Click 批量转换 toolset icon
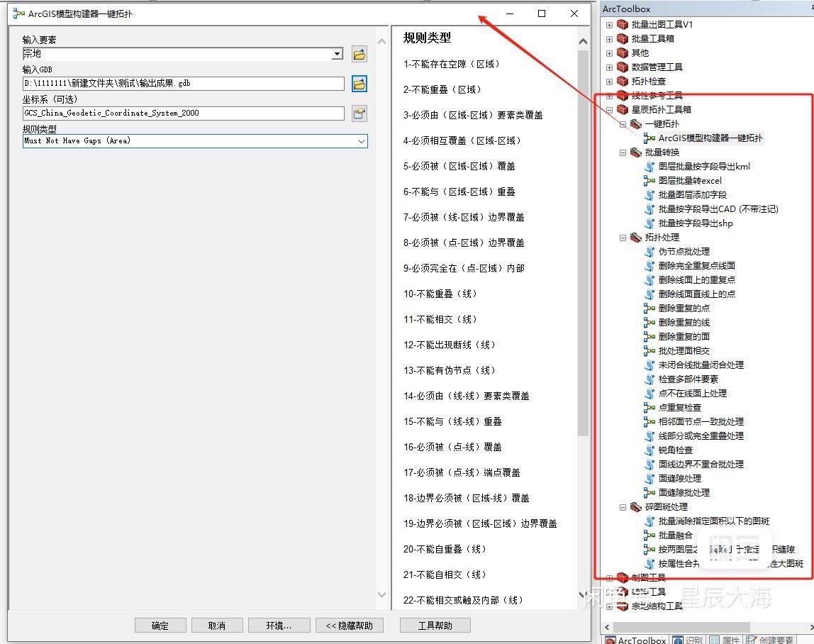Screen dimensions: 814x644 pos(636,152)
